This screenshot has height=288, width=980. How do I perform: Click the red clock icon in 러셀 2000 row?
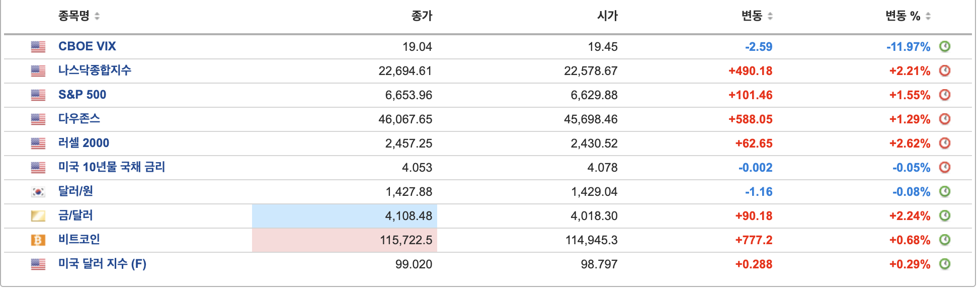point(945,143)
